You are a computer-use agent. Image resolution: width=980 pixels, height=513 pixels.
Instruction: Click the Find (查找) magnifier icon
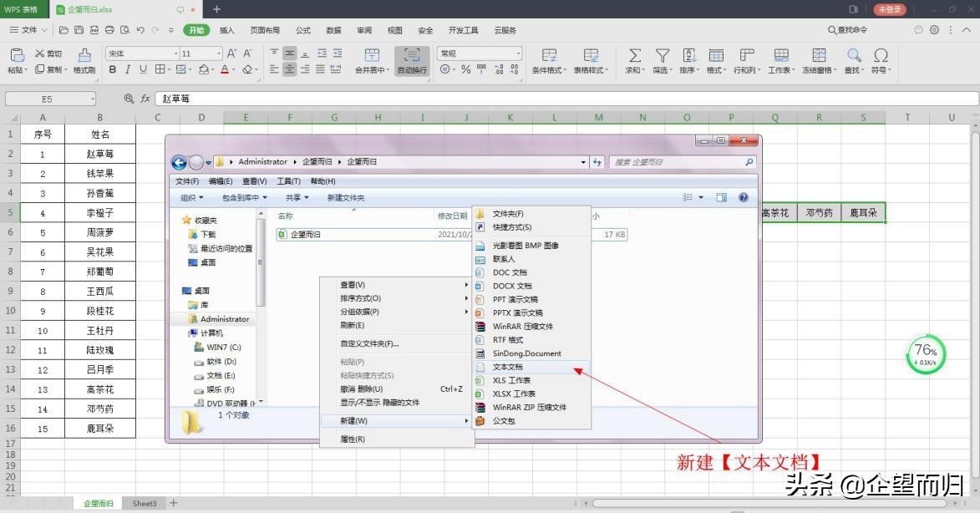(854, 55)
